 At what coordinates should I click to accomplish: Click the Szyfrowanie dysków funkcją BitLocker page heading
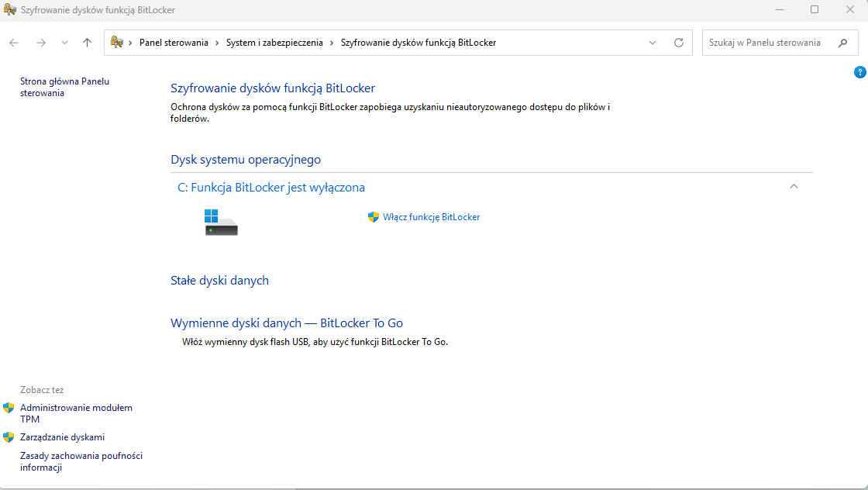pyautogui.click(x=273, y=88)
